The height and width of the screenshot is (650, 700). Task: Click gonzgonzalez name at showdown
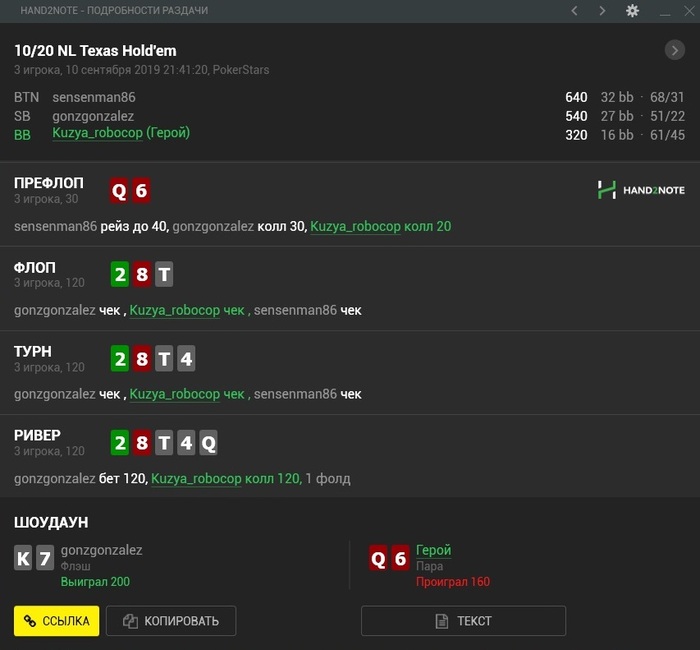click(101, 550)
